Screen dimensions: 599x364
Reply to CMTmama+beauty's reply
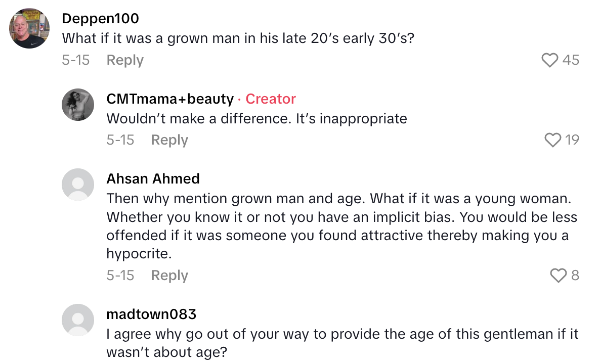169,140
